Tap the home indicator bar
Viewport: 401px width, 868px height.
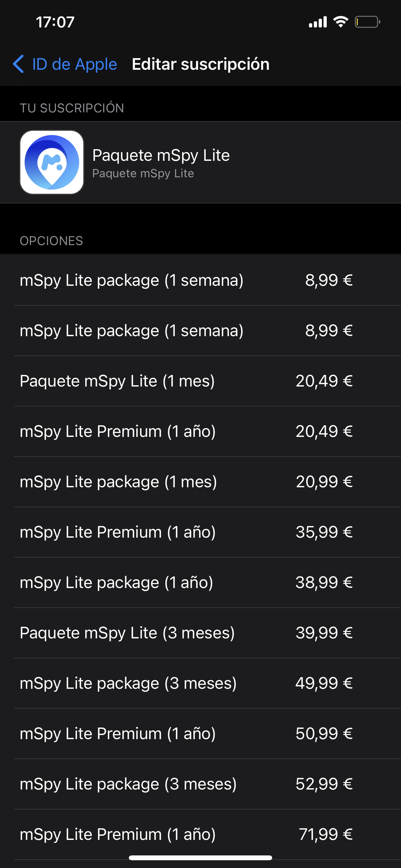point(200,858)
